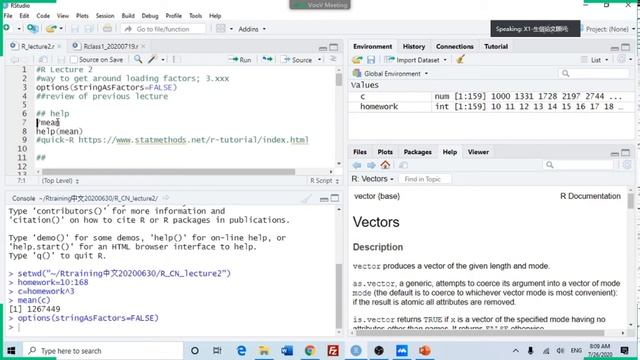Image resolution: width=640 pixels, height=360 pixels.
Task: Expand the Source button dropdown arrow
Action: pyautogui.click(x=320, y=60)
